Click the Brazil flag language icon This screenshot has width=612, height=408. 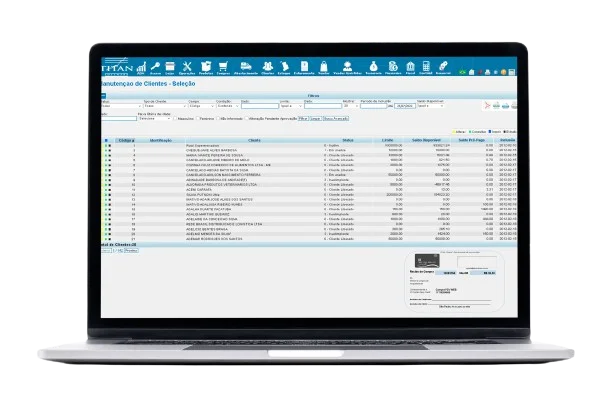point(463,72)
